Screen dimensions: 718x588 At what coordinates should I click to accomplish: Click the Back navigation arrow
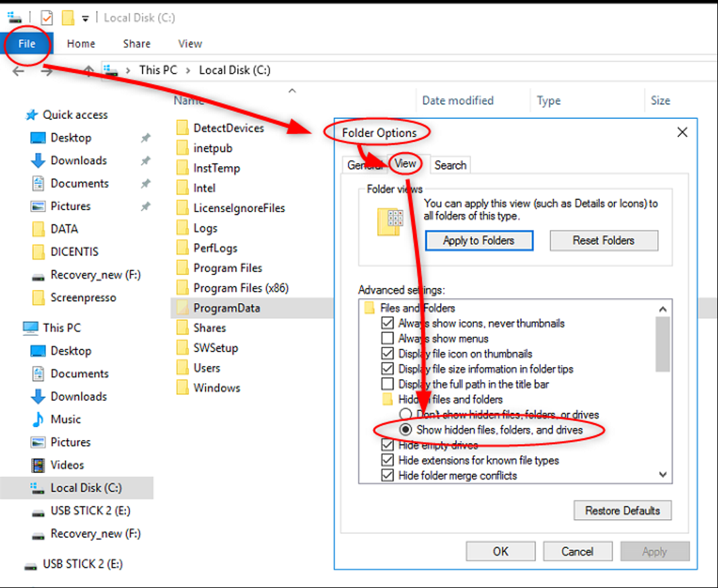[x=18, y=71]
